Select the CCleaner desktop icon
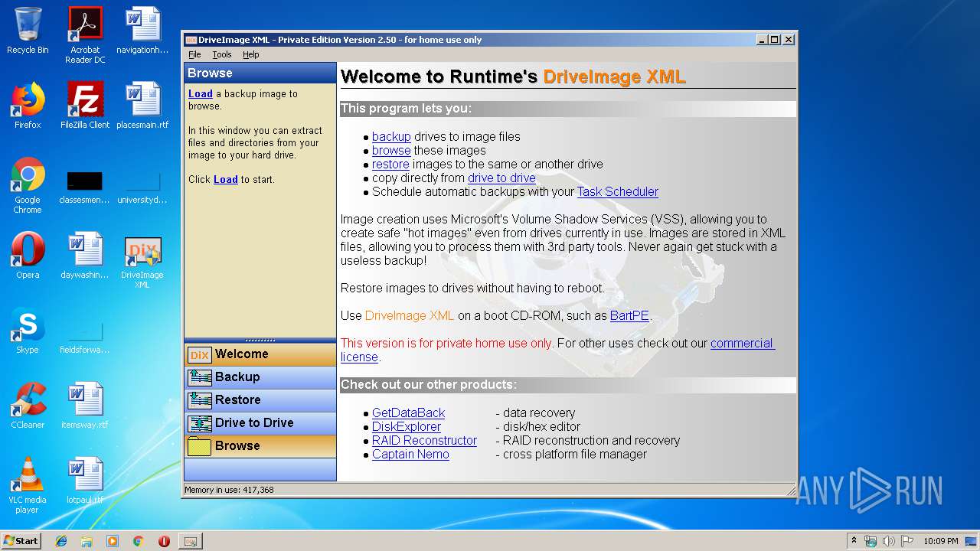 pos(28,406)
